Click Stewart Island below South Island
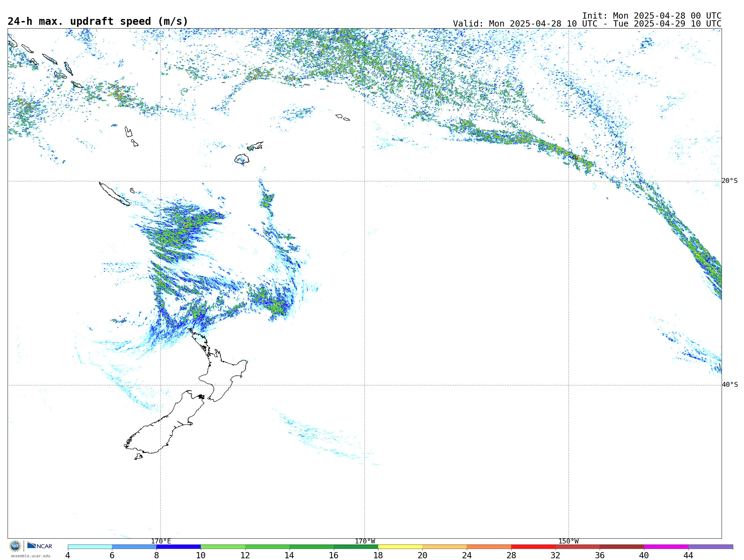744x560 pixels. pyautogui.click(x=138, y=457)
